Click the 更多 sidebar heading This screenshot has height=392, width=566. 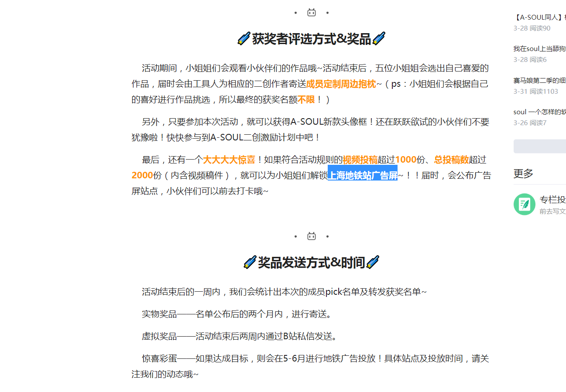point(524,174)
